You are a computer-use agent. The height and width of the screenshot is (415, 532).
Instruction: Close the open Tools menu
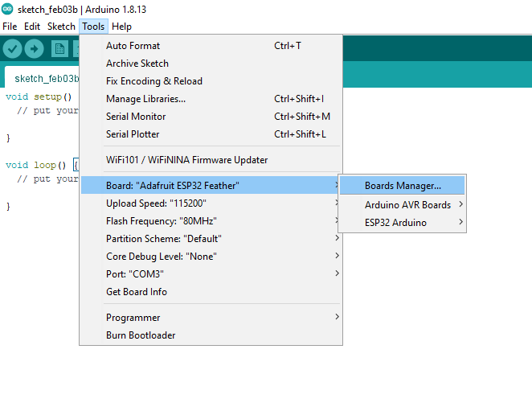coord(93,27)
